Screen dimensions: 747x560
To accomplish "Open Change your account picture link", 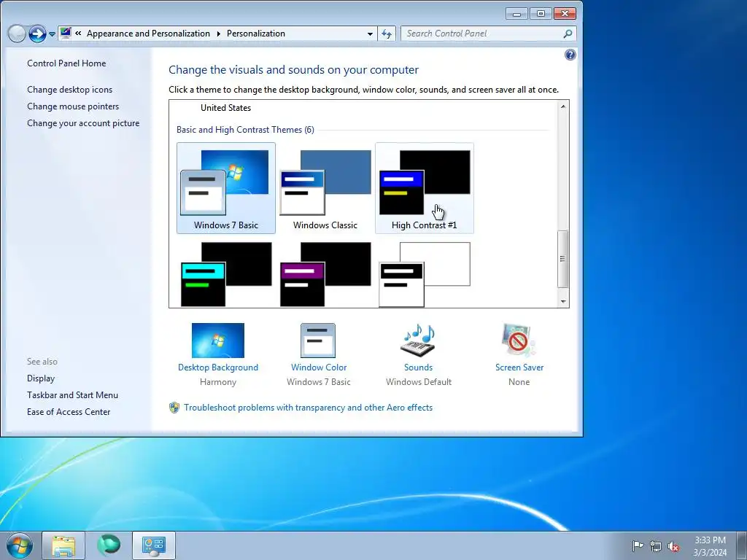I will click(83, 122).
